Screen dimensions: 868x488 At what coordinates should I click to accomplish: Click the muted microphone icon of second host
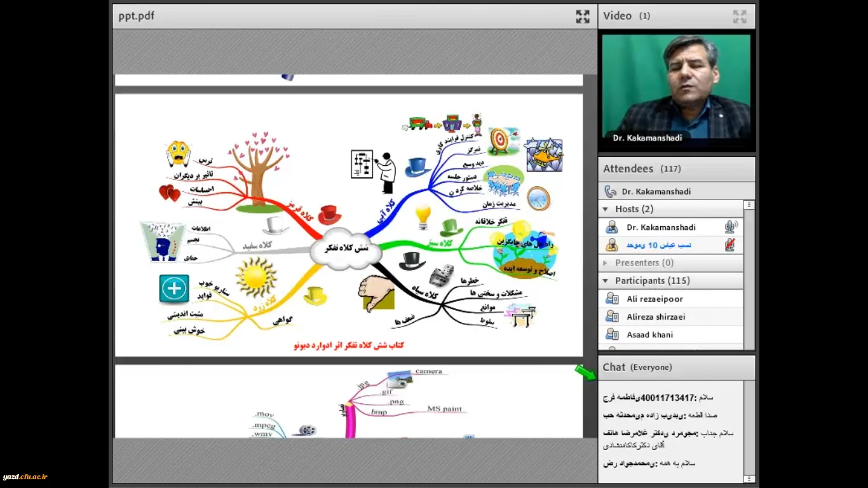pos(731,245)
